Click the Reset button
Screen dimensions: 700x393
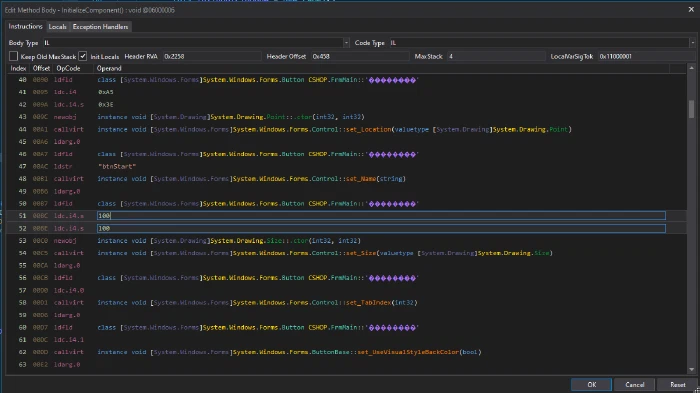pos(677,385)
